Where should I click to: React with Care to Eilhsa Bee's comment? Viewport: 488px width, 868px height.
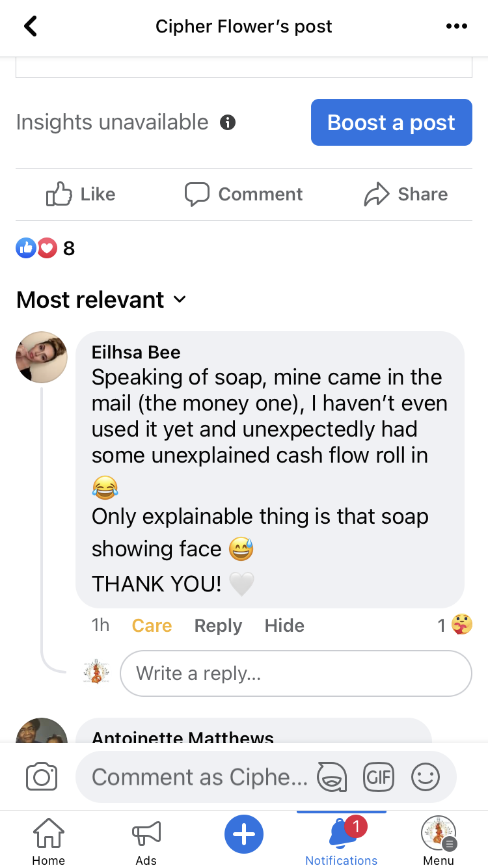pos(152,625)
